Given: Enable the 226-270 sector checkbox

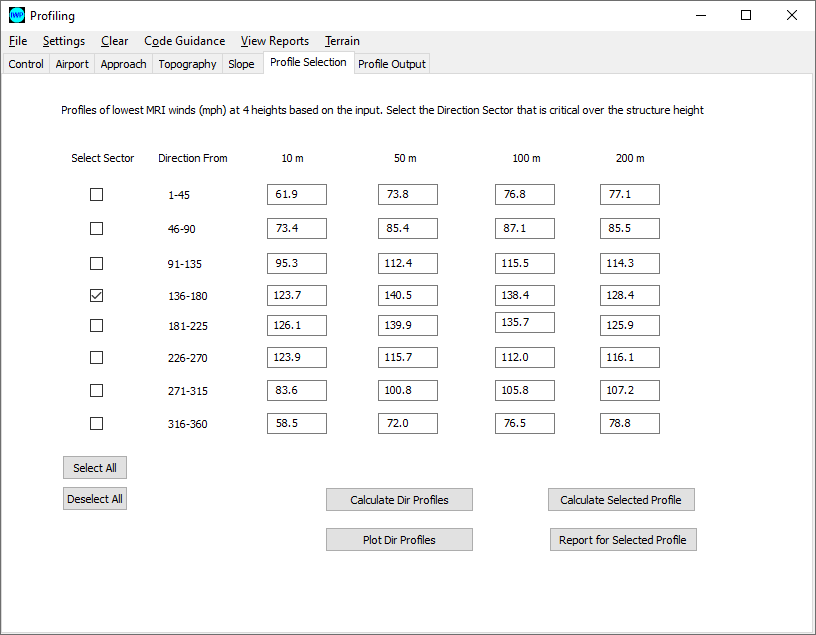Looking at the screenshot, I should (x=97, y=357).
